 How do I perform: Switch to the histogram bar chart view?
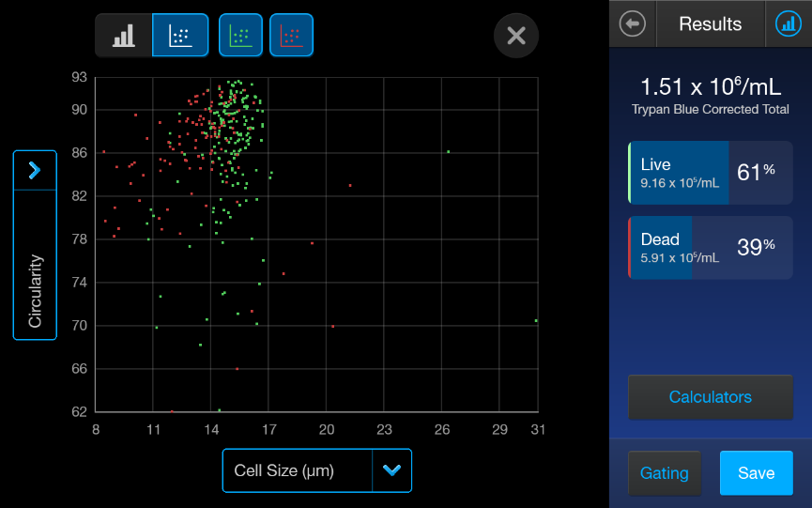click(x=123, y=36)
